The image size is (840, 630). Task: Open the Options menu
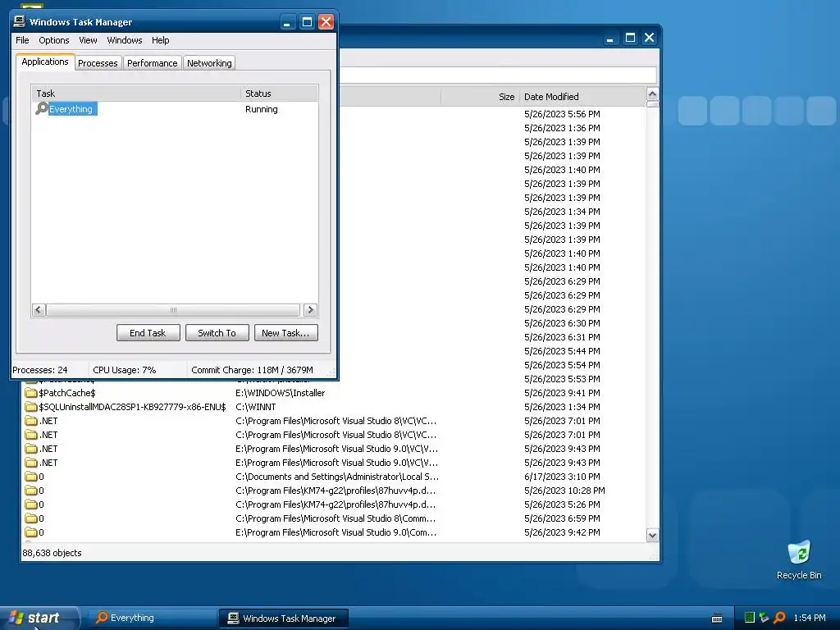53,40
